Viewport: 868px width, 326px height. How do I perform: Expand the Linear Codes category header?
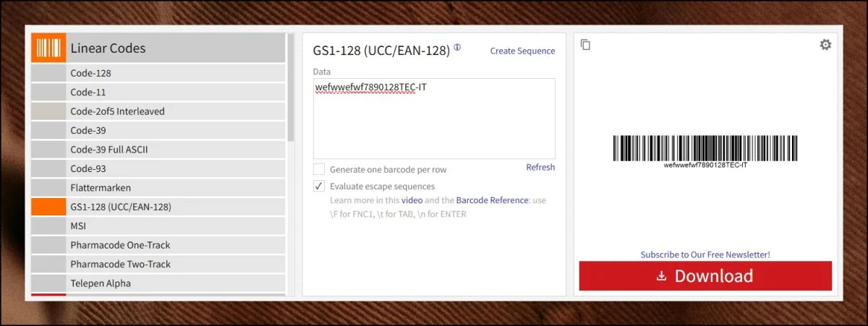pyautogui.click(x=176, y=48)
